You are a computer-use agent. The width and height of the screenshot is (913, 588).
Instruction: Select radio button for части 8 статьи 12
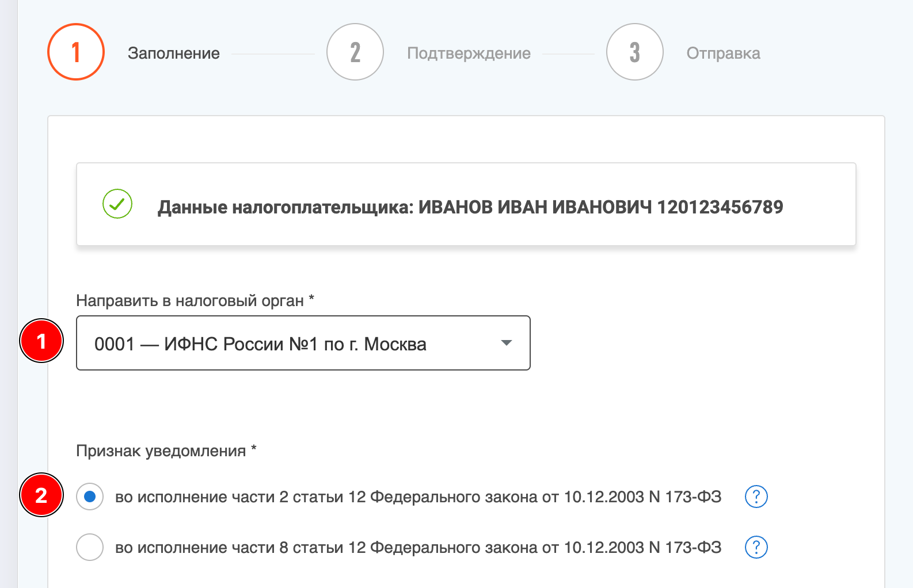[90, 547]
